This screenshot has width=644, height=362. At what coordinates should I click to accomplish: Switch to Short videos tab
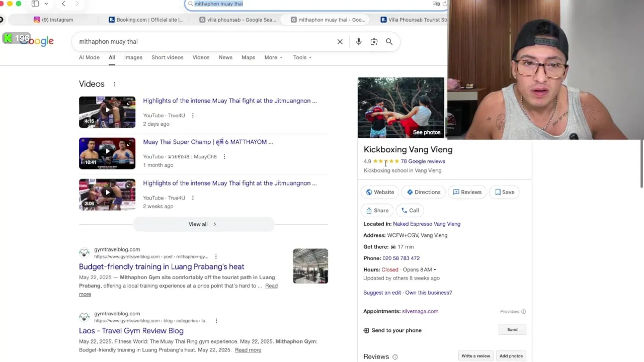coord(168,57)
